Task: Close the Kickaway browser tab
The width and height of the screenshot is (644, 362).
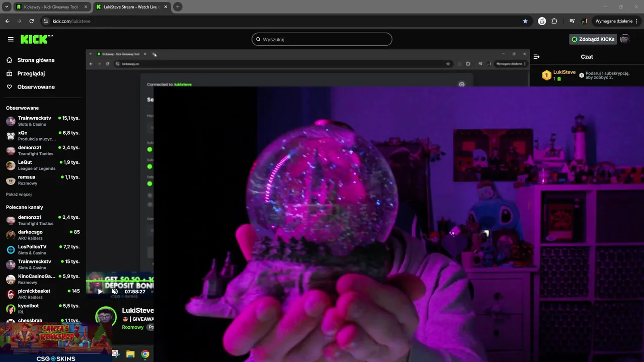Action: (86, 7)
